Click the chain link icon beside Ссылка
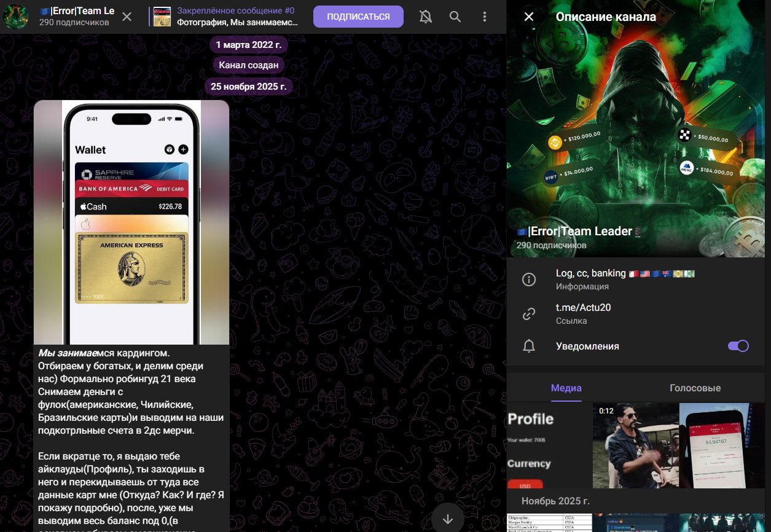Screen dimensions: 771x532 click(528, 314)
